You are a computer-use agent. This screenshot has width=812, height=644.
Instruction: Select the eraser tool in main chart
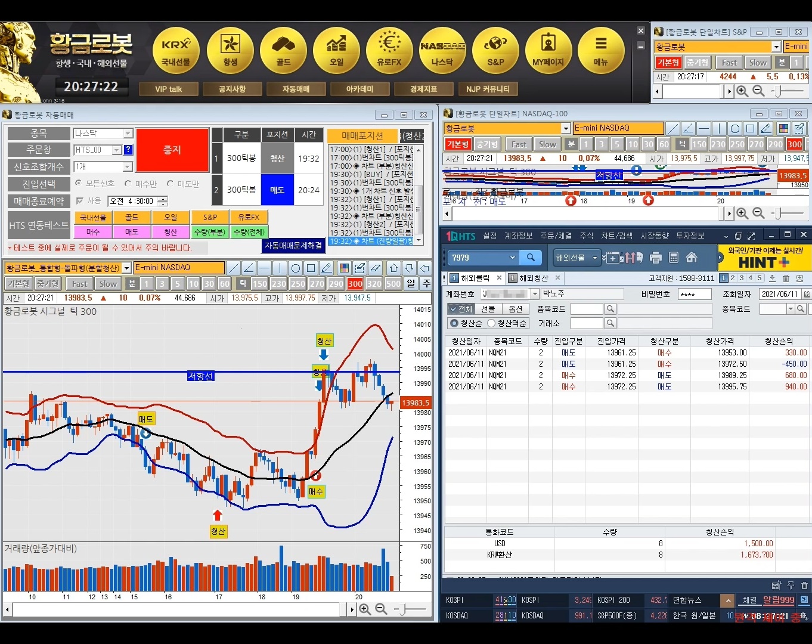375,268
